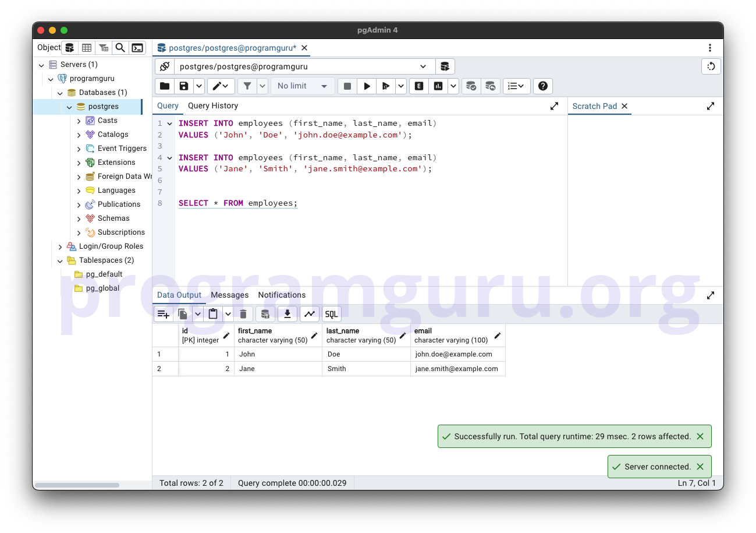Viewport: 756px width, 533px height.
Task: Save the query with the floppy disk icon
Action: (184, 86)
